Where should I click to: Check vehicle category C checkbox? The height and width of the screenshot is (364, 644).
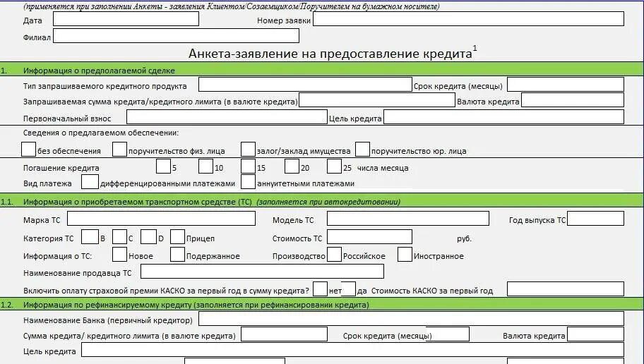(119, 237)
